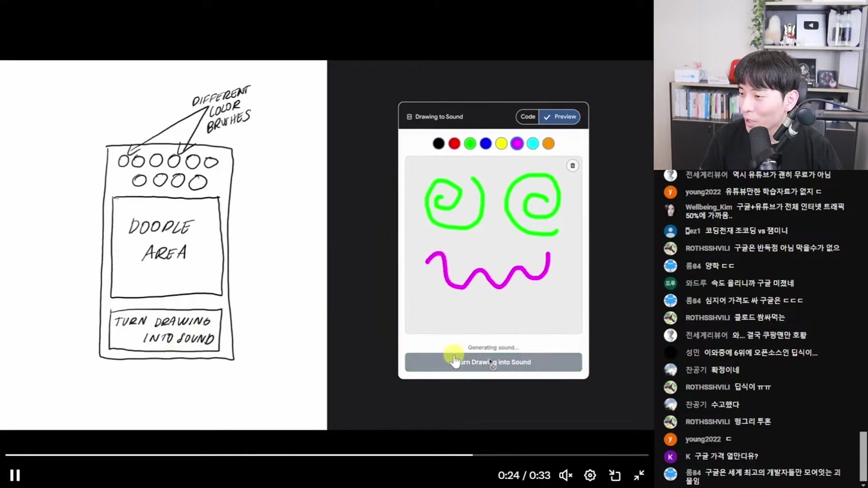This screenshot has width=868, height=488.
Task: Pause the video playback
Action: [x=15, y=476]
